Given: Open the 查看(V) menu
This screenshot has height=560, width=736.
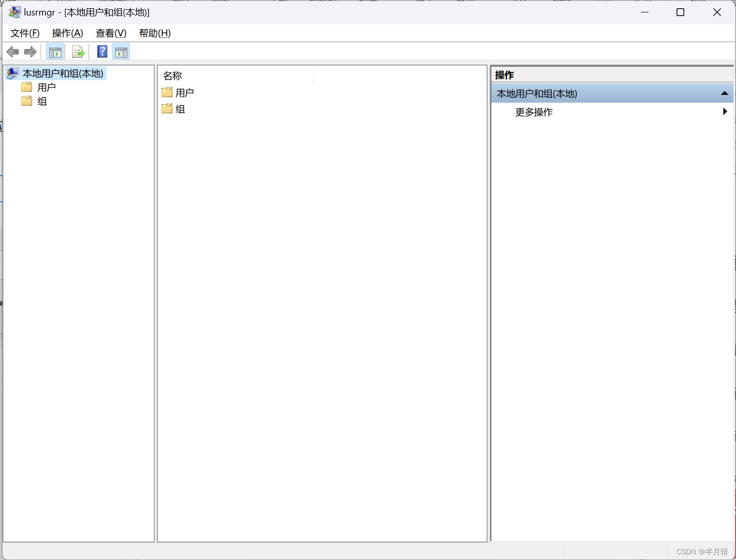Looking at the screenshot, I should pos(111,33).
